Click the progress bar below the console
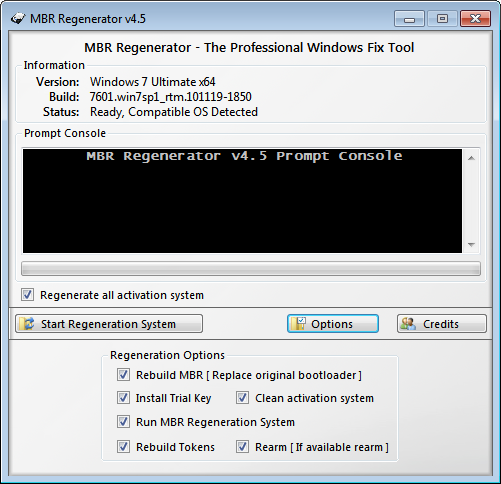 (251, 269)
